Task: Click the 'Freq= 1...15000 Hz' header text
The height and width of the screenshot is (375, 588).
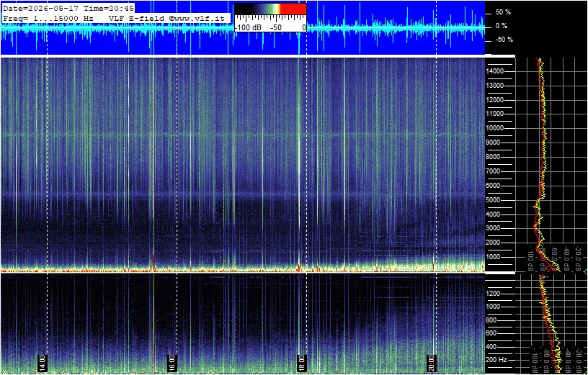Action: [x=48, y=18]
